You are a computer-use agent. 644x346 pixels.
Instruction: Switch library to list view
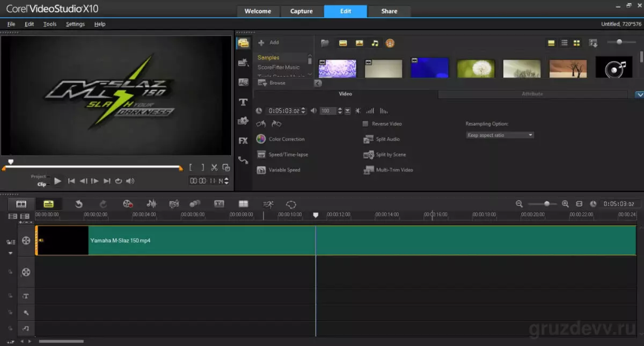[564, 43]
